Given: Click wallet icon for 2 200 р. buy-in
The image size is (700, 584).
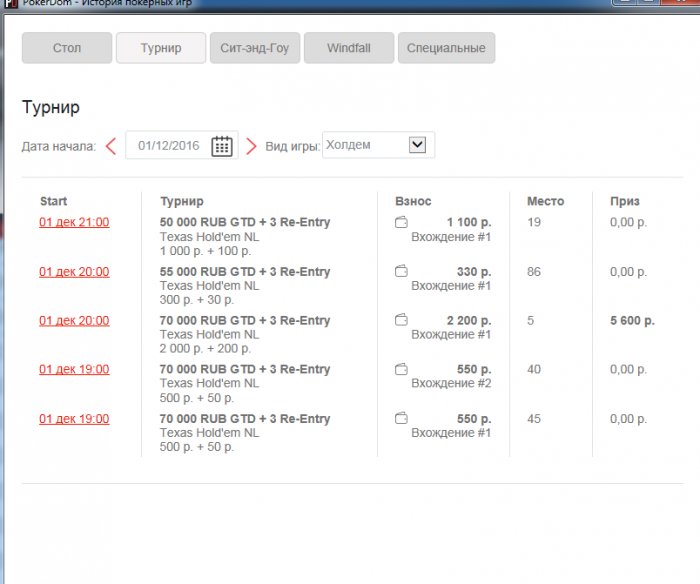Looking at the screenshot, I should [401, 320].
